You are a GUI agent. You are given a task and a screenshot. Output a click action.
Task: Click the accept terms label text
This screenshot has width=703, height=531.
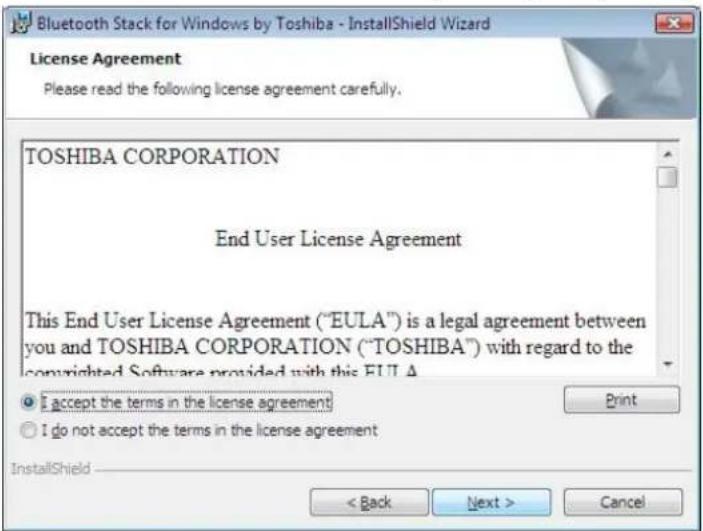pyautogui.click(x=187, y=402)
